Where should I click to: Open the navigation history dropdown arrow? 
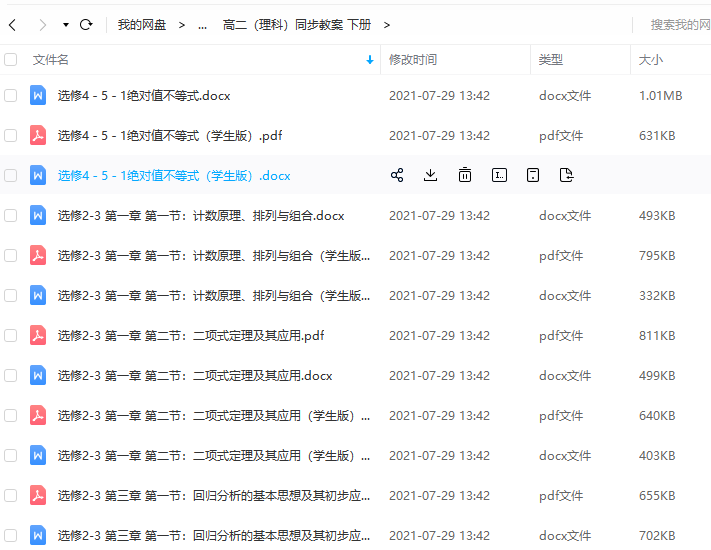(x=66, y=24)
